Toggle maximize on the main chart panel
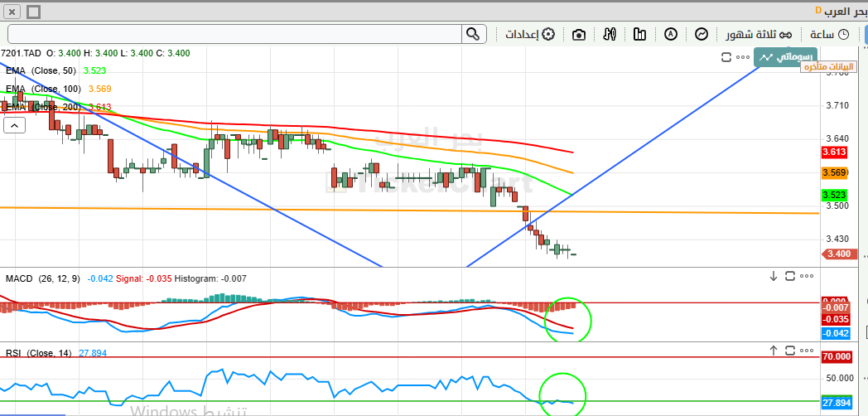This screenshot has width=868, height=416. coord(726,57)
